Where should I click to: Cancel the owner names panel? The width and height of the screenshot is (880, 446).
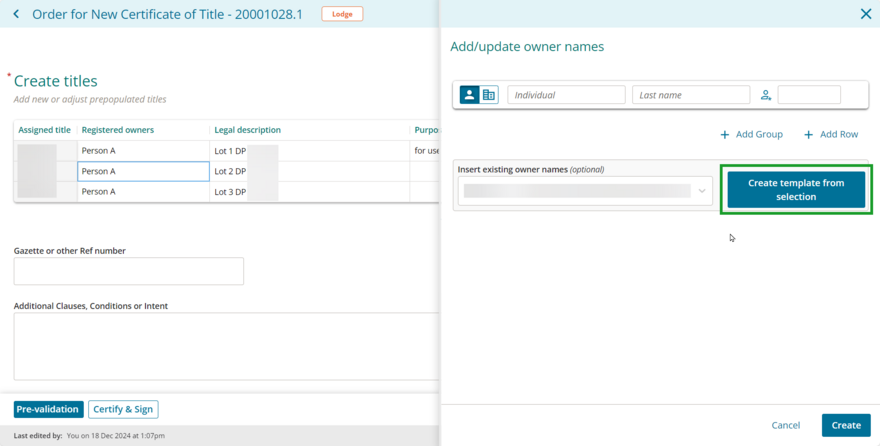pyautogui.click(x=786, y=425)
